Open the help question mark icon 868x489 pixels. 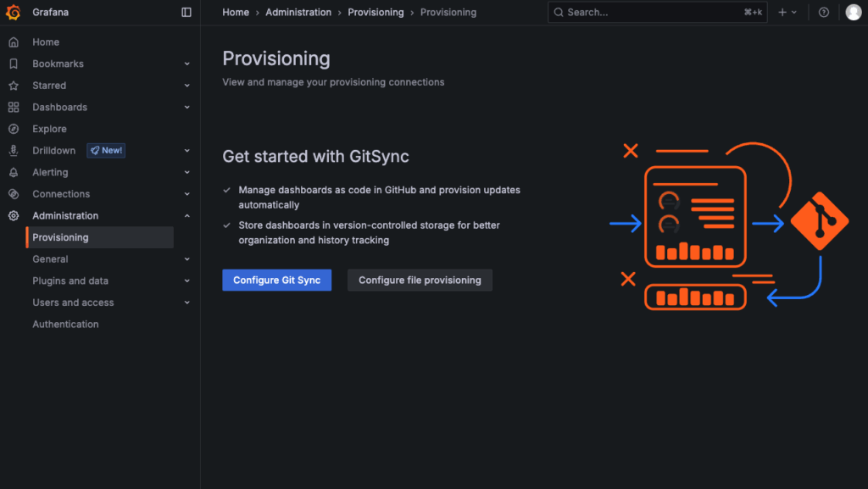pyautogui.click(x=824, y=13)
